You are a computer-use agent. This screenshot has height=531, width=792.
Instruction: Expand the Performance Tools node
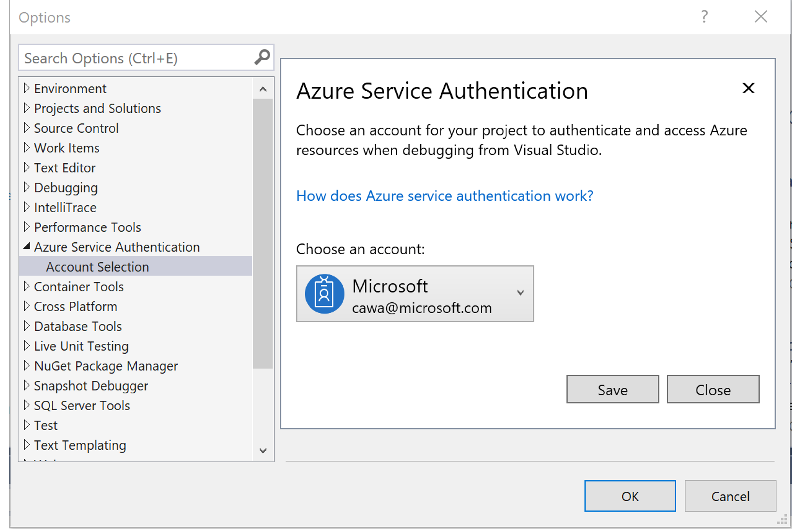click(x=27, y=226)
